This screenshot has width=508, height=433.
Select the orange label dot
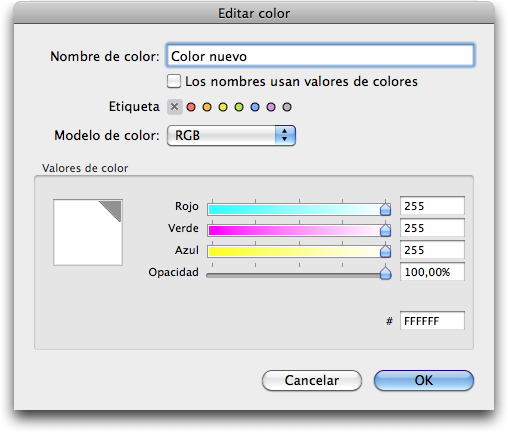click(x=207, y=107)
